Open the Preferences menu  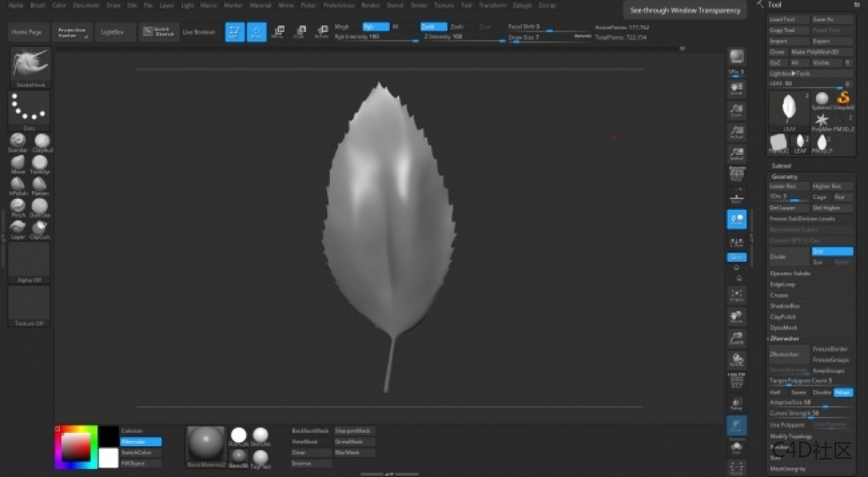339,5
